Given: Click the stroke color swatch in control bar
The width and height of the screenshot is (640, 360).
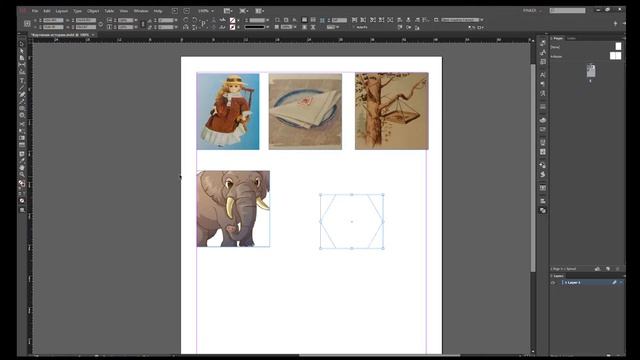Looking at the screenshot, I should pos(233,27).
